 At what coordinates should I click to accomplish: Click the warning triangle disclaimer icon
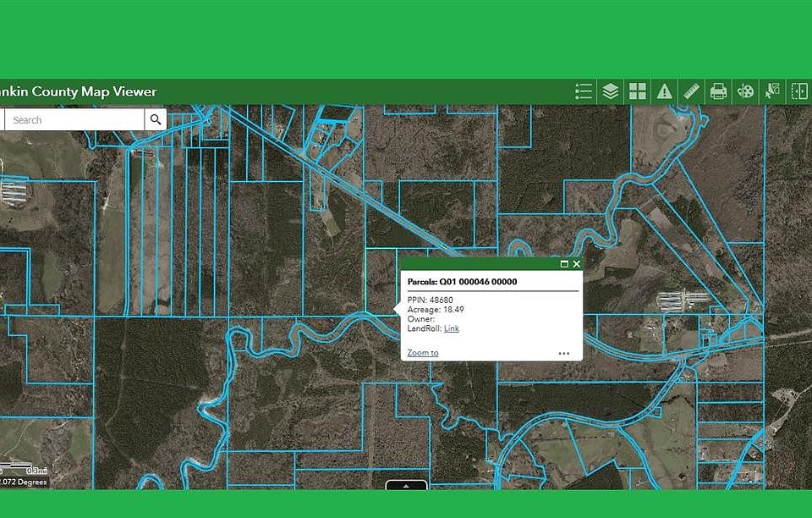665,91
